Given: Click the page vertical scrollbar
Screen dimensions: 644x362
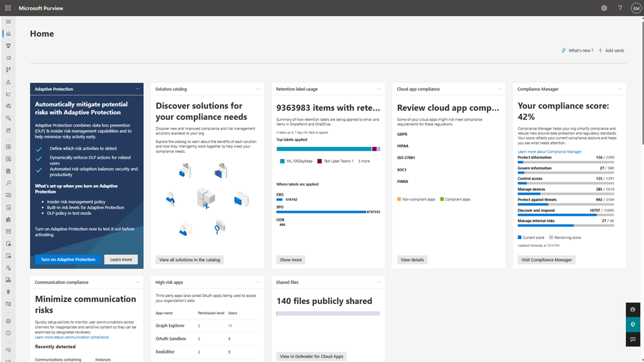Looking at the screenshot, I should tap(642, 82).
